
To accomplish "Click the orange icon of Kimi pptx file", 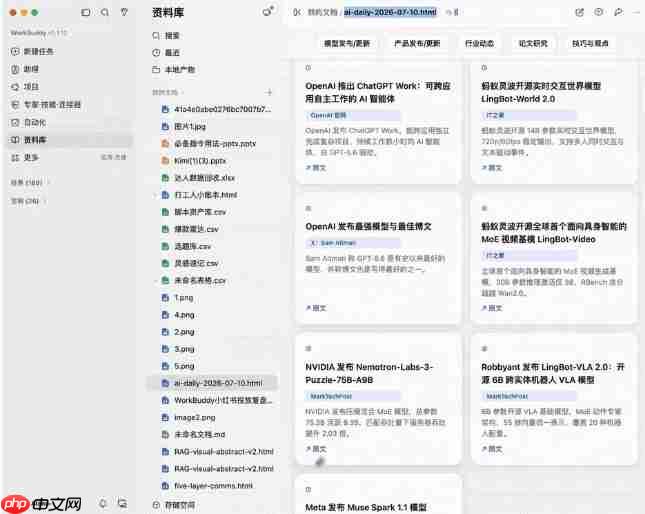I will pyautogui.click(x=165, y=161).
